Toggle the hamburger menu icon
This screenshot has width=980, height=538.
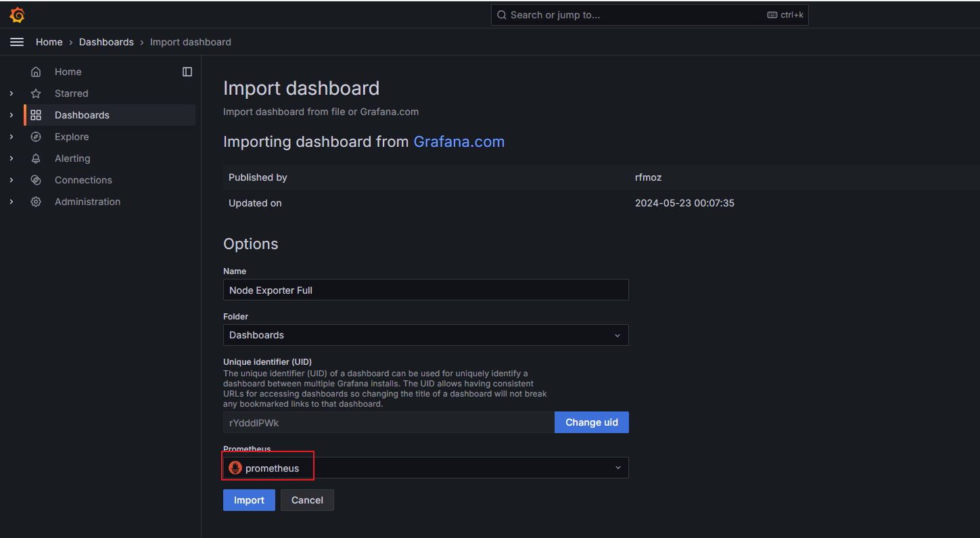pos(17,42)
